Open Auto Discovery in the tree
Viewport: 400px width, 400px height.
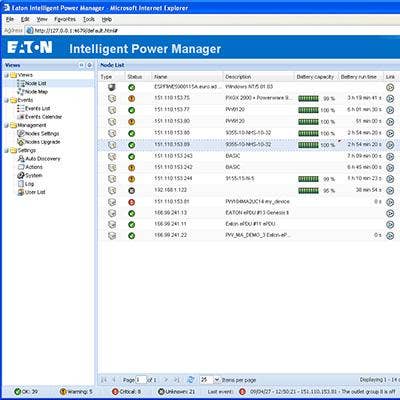pyautogui.click(x=43, y=159)
